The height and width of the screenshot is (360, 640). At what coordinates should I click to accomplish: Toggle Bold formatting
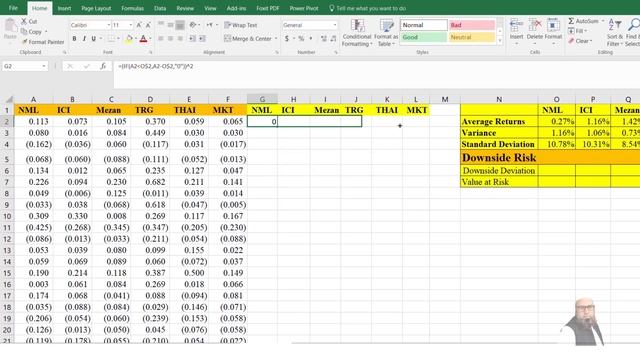point(74,39)
